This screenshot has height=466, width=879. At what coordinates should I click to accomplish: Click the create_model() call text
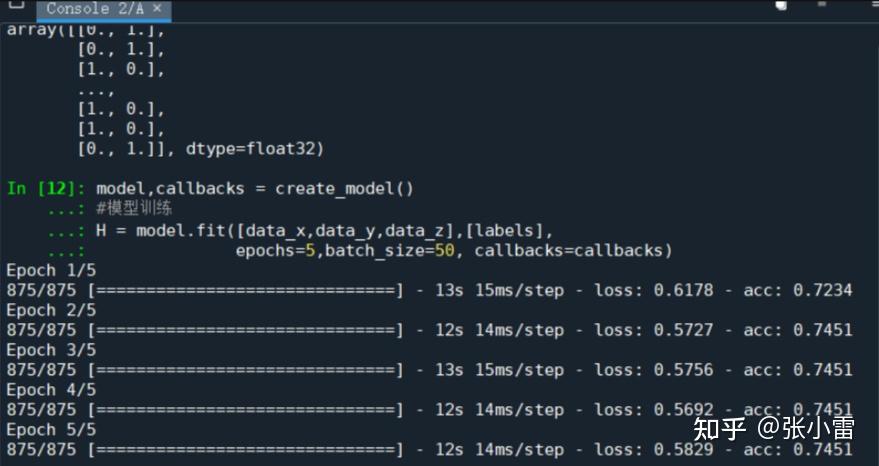pos(344,188)
